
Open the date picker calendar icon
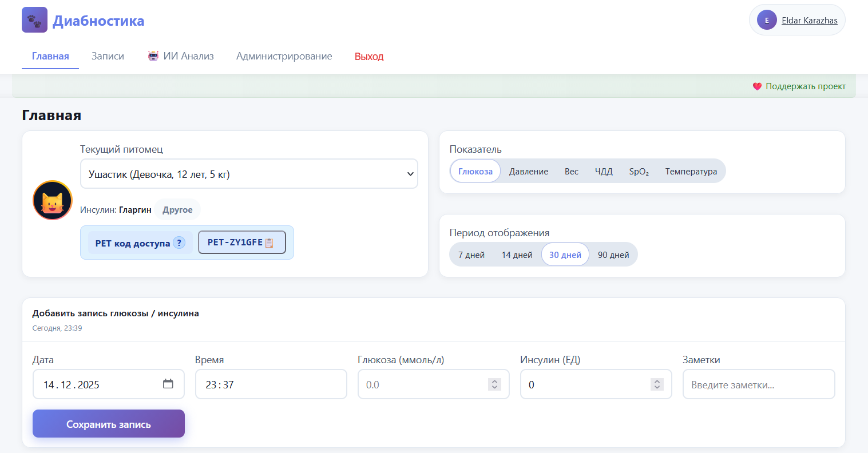[168, 384]
